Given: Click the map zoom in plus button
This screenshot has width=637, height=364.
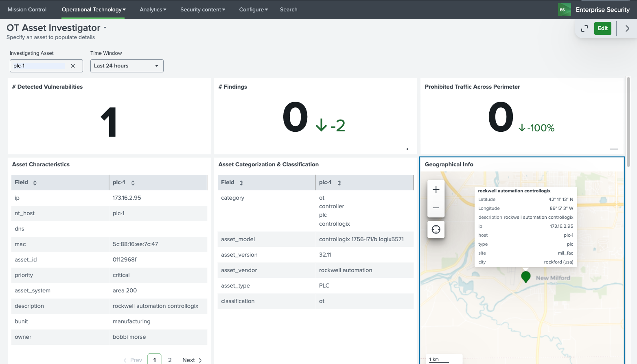Looking at the screenshot, I should click(436, 190).
